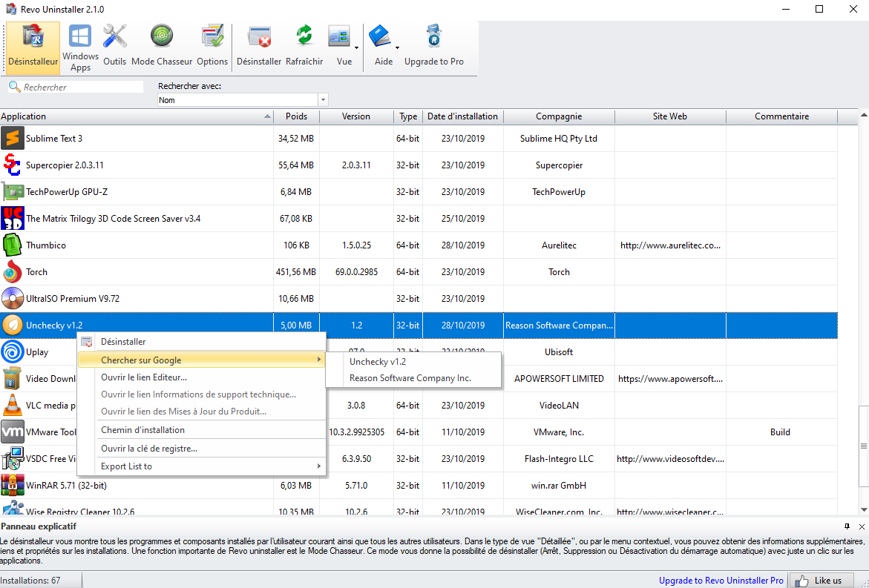The height and width of the screenshot is (588, 869).
Task: Click the Vue view icon
Action: pos(339,37)
